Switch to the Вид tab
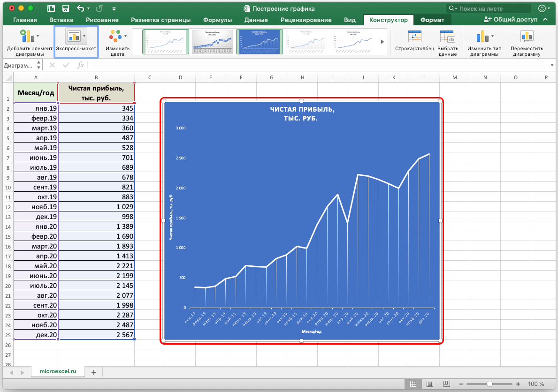The width and height of the screenshot is (558, 392). [x=350, y=20]
